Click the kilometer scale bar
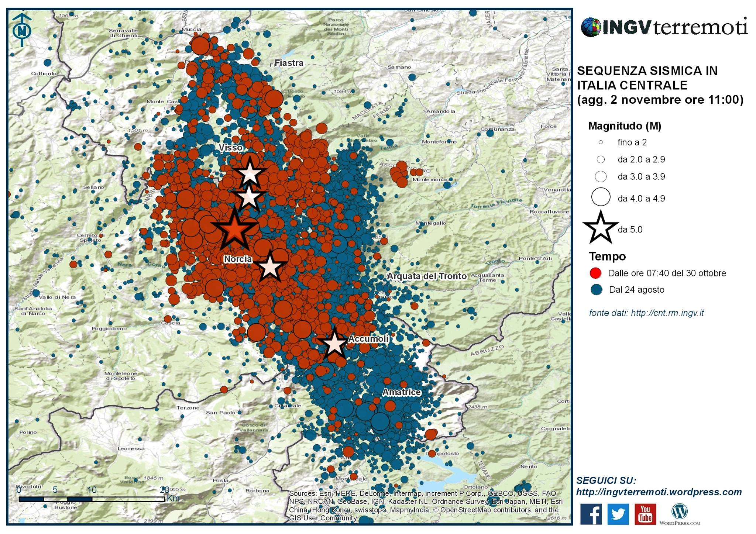 (x=92, y=499)
